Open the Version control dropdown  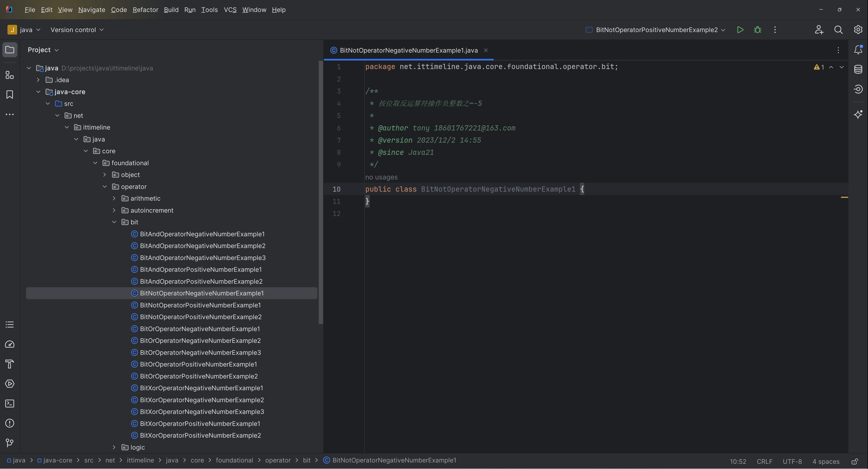[x=77, y=30]
